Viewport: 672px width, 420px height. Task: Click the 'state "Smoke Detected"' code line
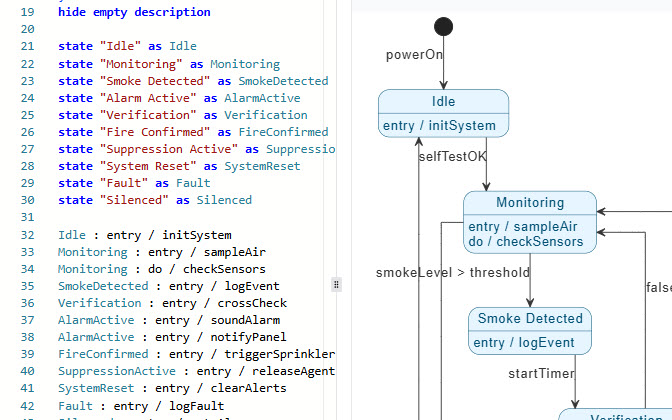(193, 81)
